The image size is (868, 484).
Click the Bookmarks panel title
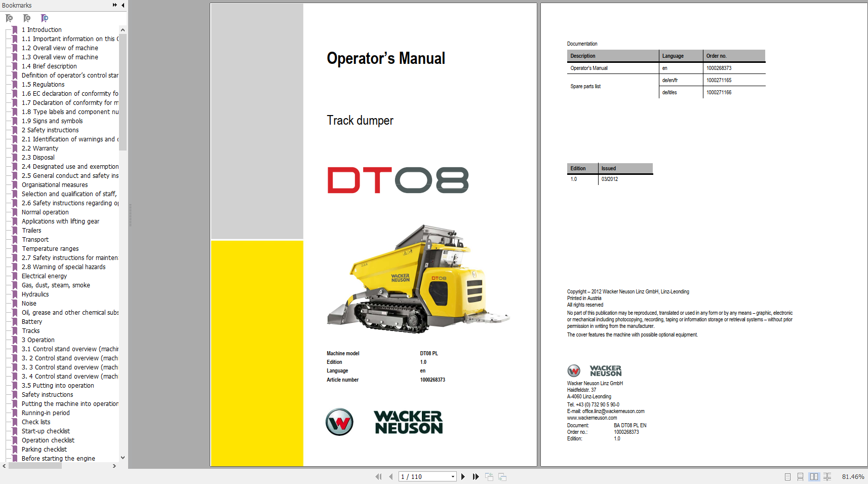pyautogui.click(x=17, y=5)
